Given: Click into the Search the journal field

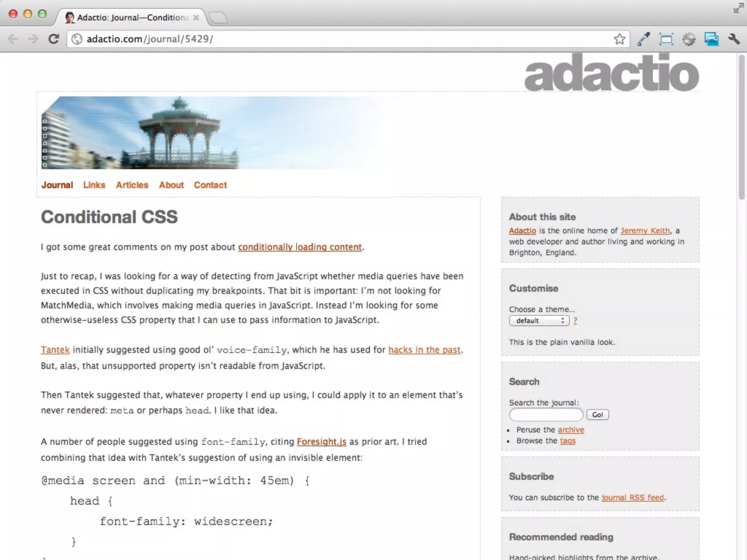Looking at the screenshot, I should [546, 415].
